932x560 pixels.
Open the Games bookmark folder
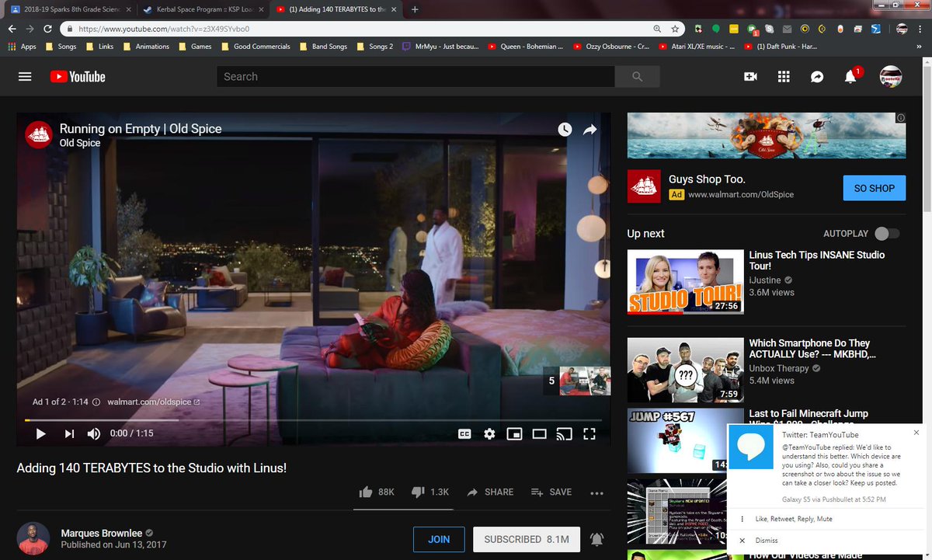click(195, 47)
